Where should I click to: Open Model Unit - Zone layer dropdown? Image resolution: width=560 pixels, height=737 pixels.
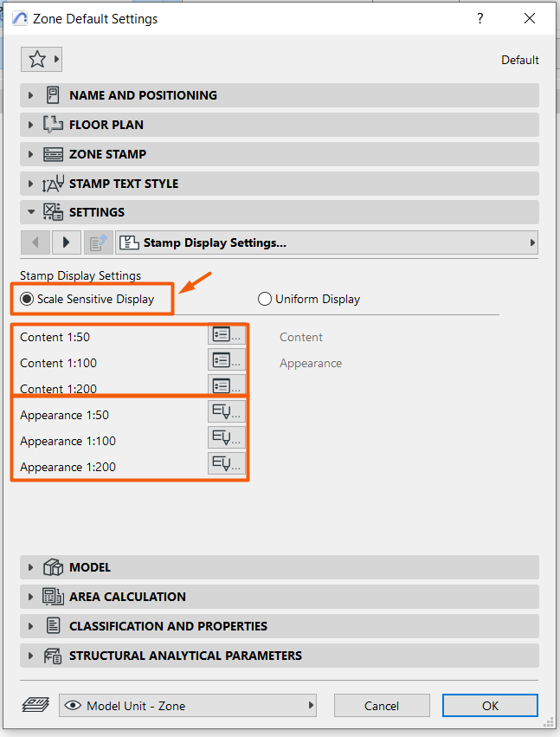coord(188,706)
